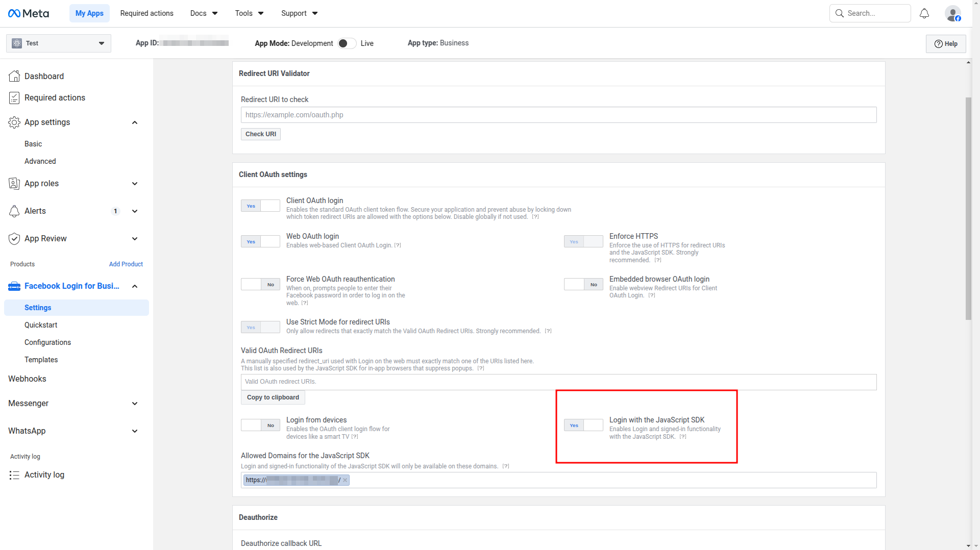The width and height of the screenshot is (980, 550).
Task: Click help tooltip for Login with JavaScript SDK
Action: [683, 437]
